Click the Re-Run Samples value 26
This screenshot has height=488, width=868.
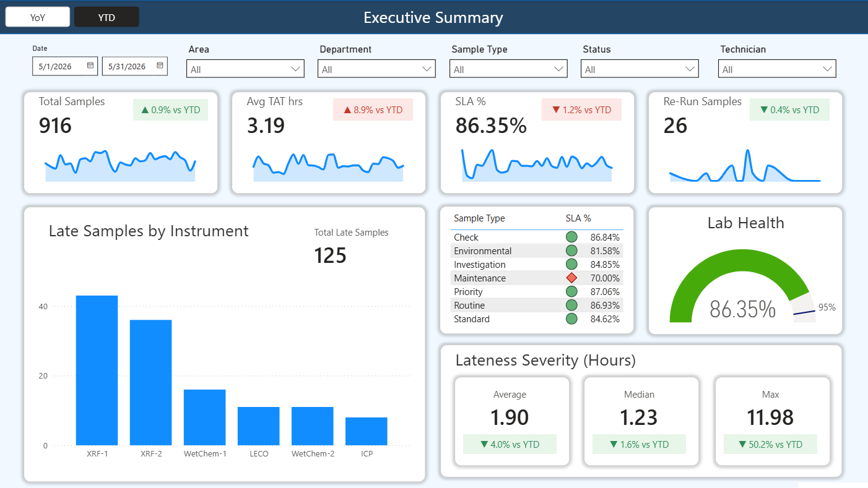tap(675, 126)
